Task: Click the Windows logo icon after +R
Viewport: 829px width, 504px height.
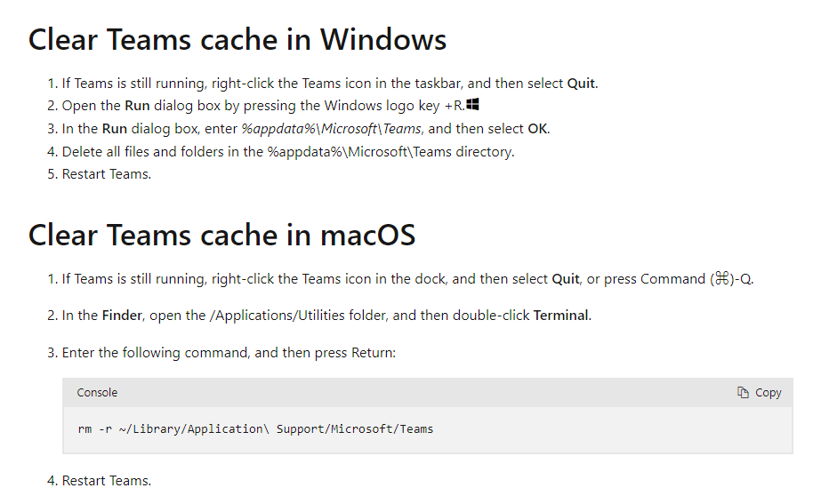Action: point(472,104)
